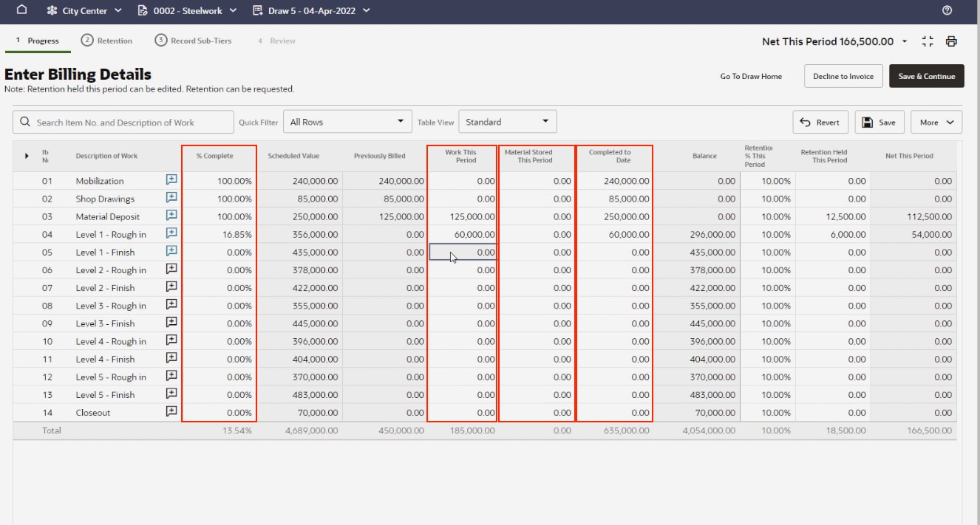Click the search Item No. field
This screenshot has width=980, height=525.
(123, 123)
